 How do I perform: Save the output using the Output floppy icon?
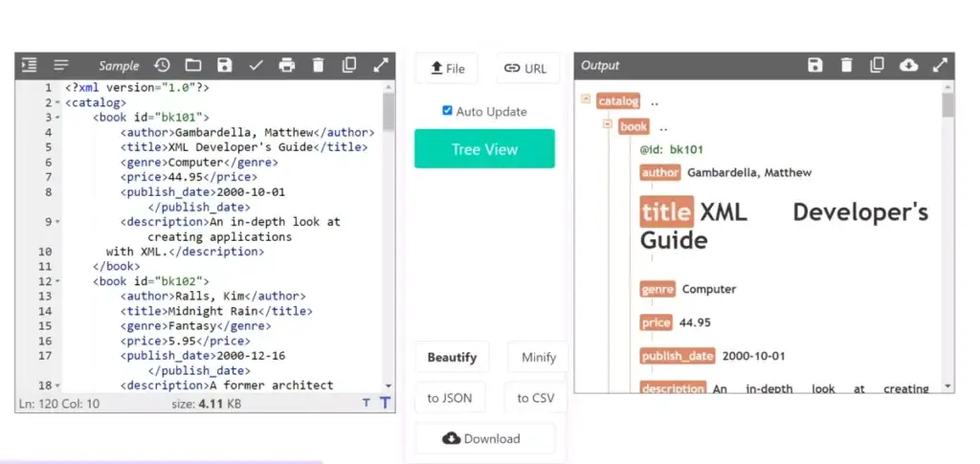coord(815,65)
